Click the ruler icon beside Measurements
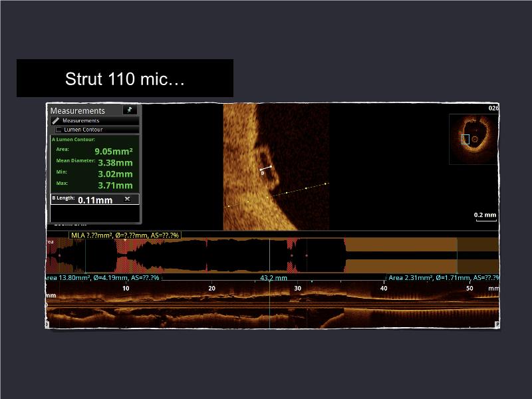 pos(56,121)
